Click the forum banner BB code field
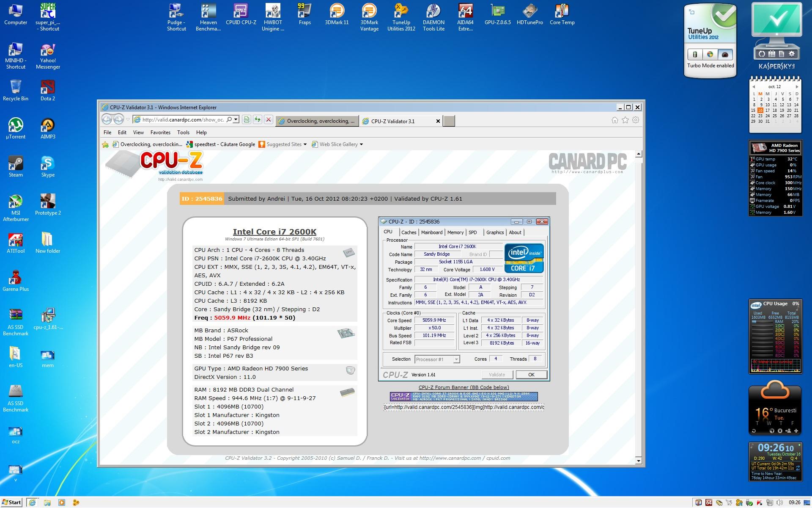 pos(464,407)
